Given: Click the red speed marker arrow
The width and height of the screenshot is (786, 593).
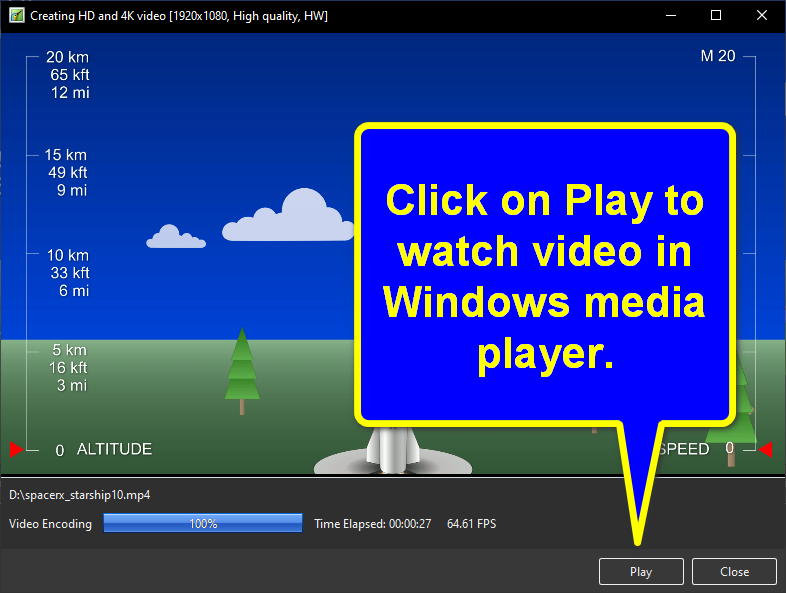Looking at the screenshot, I should coord(765,449).
